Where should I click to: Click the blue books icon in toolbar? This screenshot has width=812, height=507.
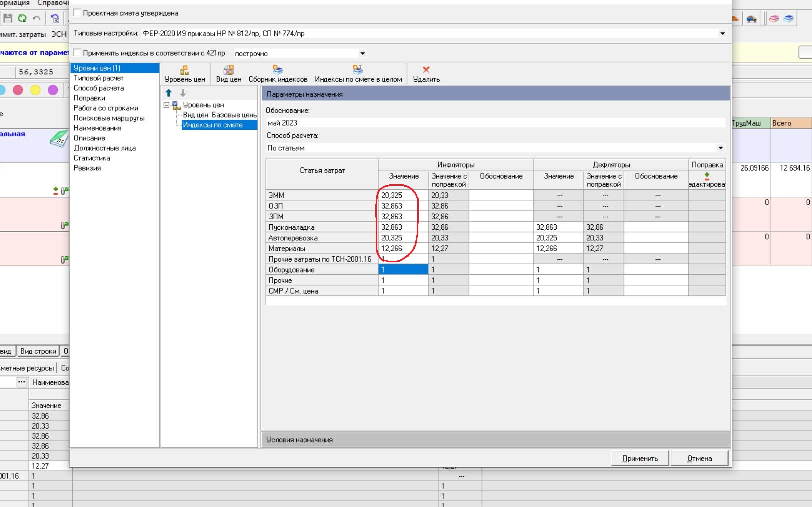tap(788, 19)
